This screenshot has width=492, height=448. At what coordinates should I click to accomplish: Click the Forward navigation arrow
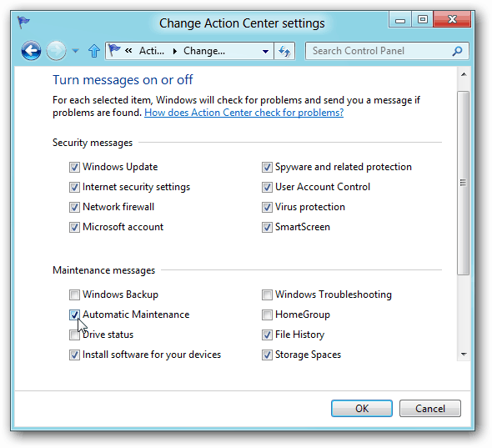click(56, 51)
